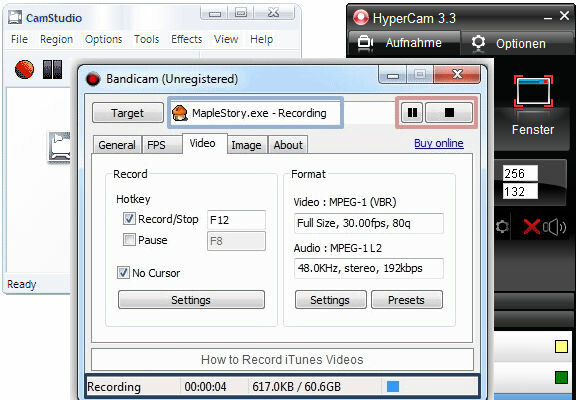
Task: Click the Target button in Bandicam
Action: coord(128,112)
